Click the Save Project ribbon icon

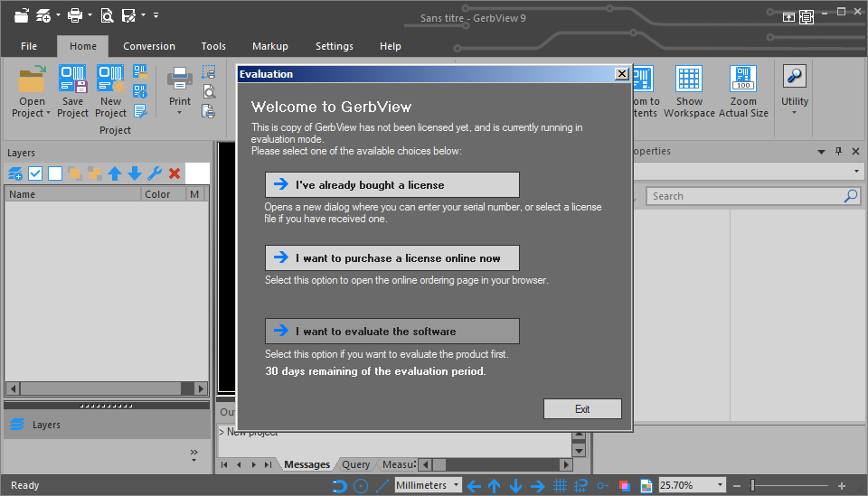click(72, 80)
